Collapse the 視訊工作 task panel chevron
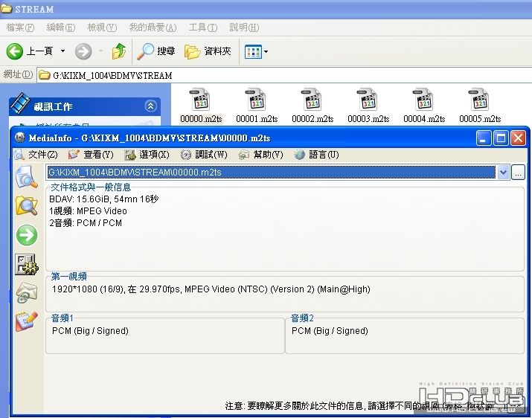Viewport: 532px width, 418px height. click(150, 106)
